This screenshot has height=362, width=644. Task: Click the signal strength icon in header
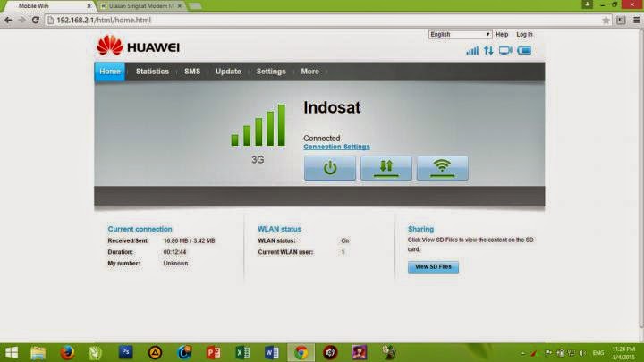[x=472, y=50]
